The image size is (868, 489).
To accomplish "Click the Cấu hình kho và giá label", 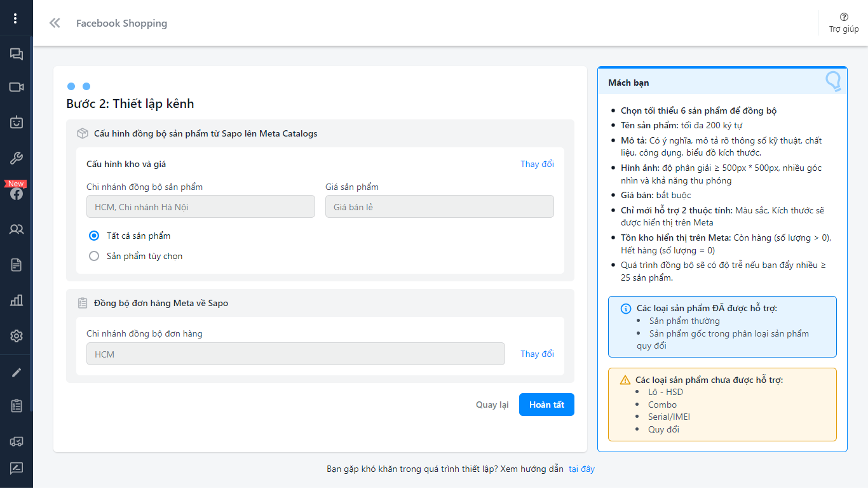I will tap(126, 164).
